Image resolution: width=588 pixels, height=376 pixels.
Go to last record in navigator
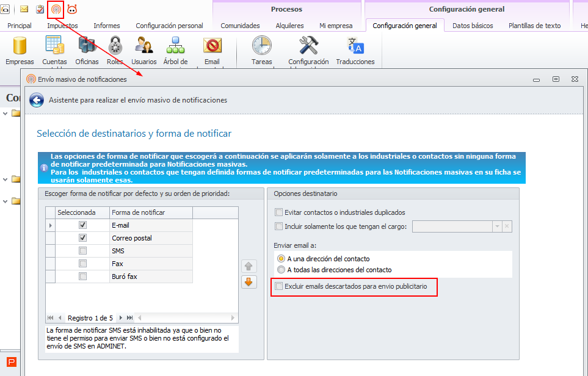pyautogui.click(x=129, y=318)
